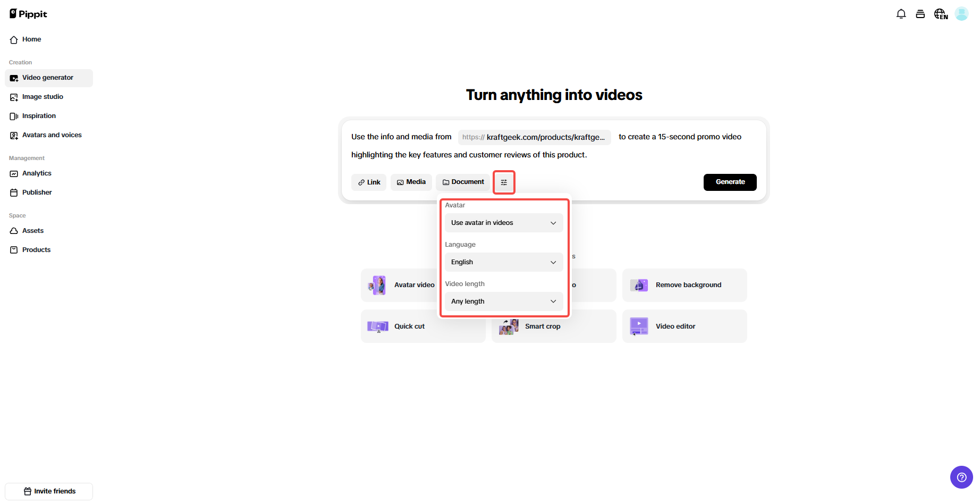The width and height of the screenshot is (980, 503).
Task: Open Inspiration page
Action: click(x=49, y=116)
